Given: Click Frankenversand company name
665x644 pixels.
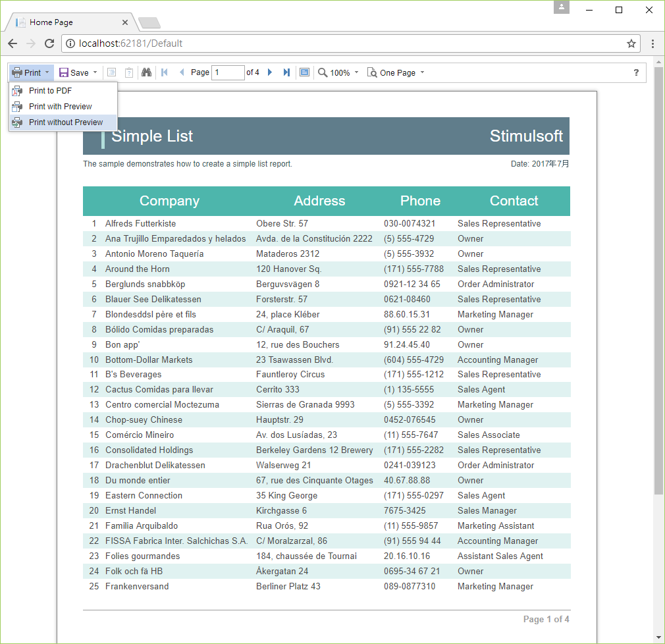Looking at the screenshot, I should [x=137, y=586].
